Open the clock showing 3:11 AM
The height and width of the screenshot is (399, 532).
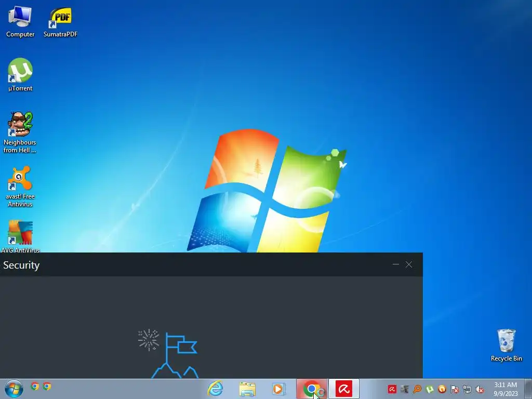(506, 389)
